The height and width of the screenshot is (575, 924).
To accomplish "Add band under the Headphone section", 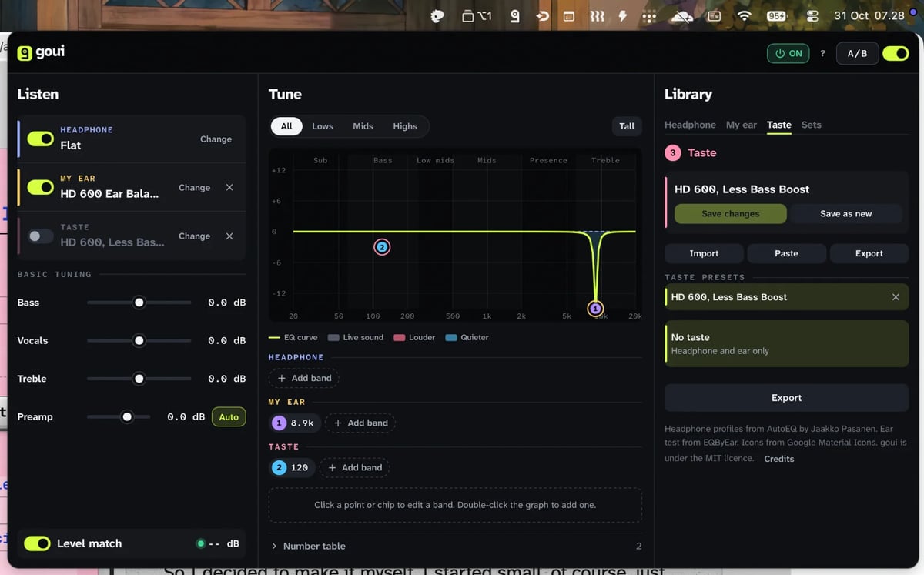I will point(305,378).
